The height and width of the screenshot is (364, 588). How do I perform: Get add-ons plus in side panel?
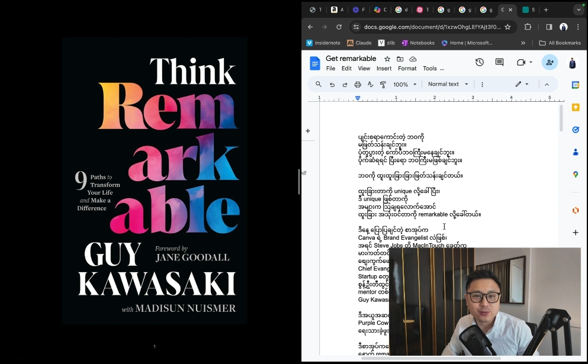tap(576, 233)
